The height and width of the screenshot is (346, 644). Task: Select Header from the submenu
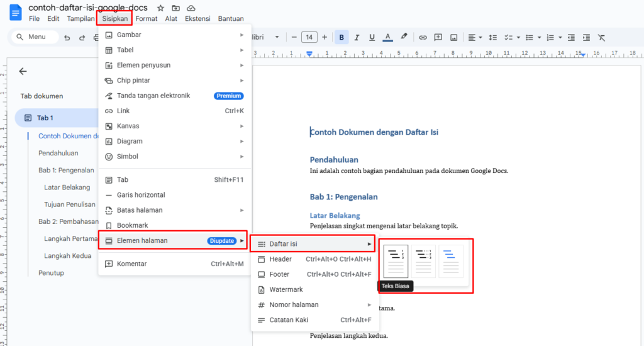(x=314, y=259)
